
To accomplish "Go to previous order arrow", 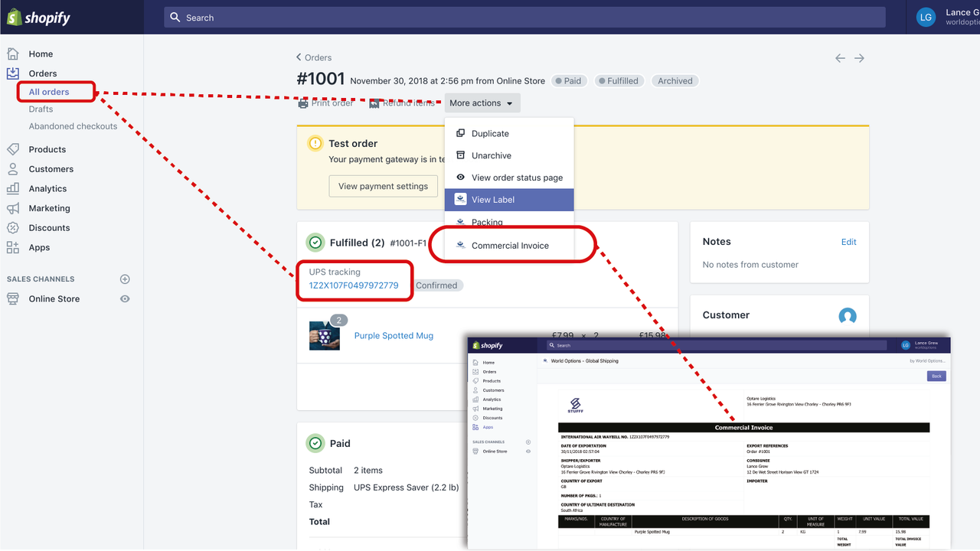I will (840, 58).
